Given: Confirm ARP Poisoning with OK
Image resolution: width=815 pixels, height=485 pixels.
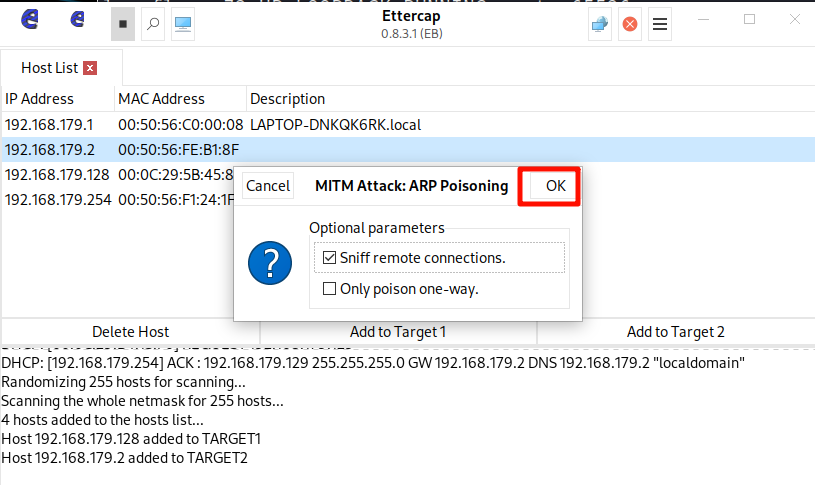Looking at the screenshot, I should click(x=555, y=186).
